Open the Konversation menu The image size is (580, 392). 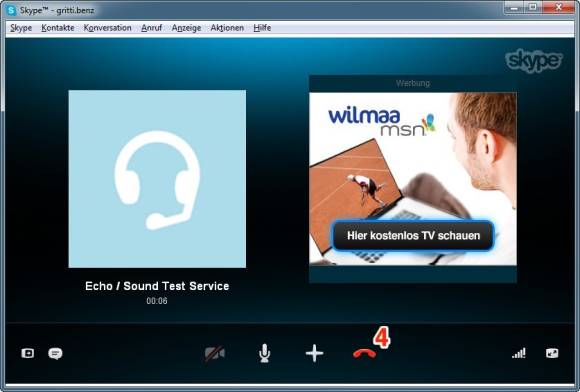108,28
